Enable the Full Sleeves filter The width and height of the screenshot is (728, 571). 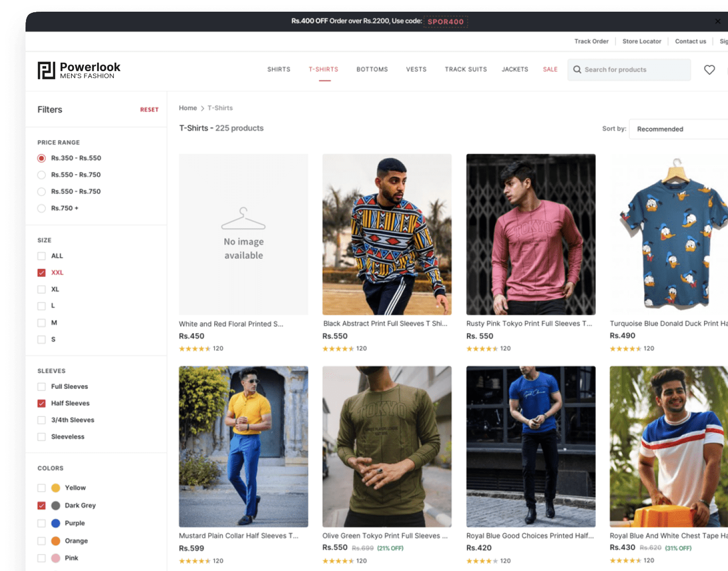tap(41, 387)
